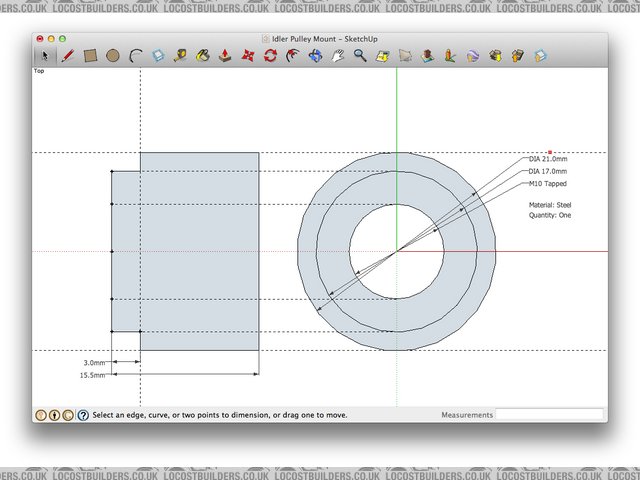This screenshot has height=480, width=640.
Task: Toggle toolbar visibility pill button
Action: (597, 38)
